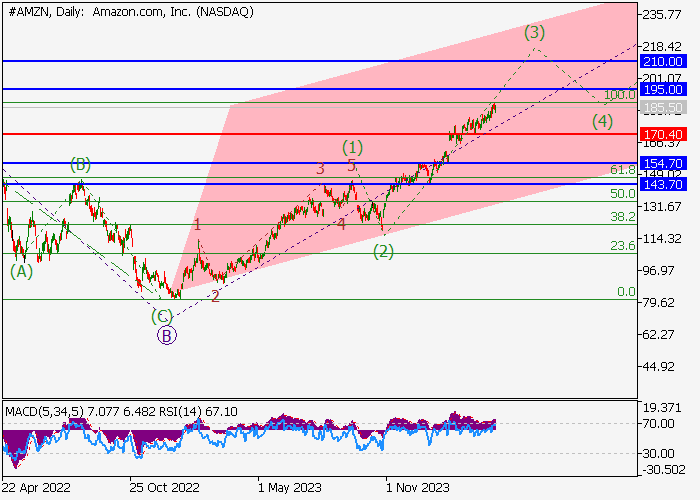This screenshot has width=700, height=500.
Task: Select the red 170.40 price level label
Action: [663, 134]
